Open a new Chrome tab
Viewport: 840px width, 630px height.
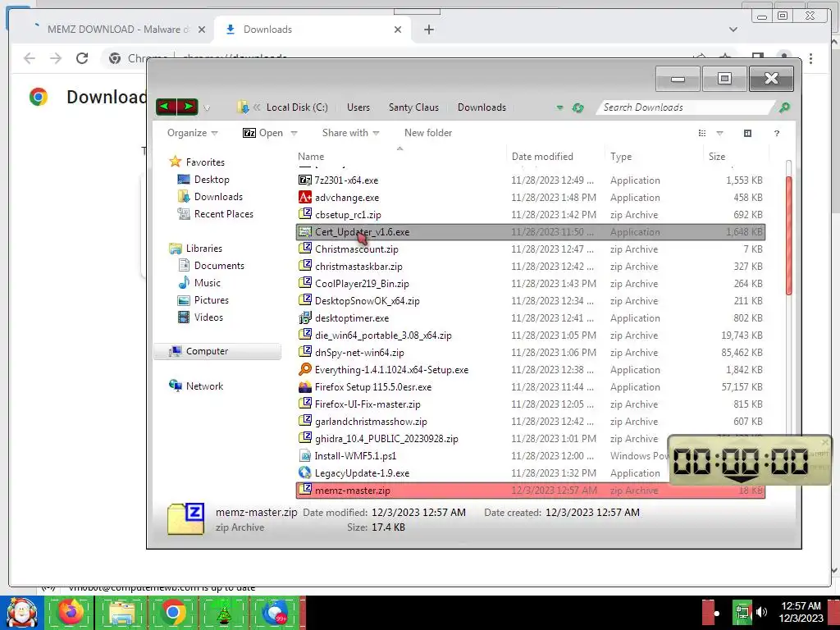(x=428, y=30)
